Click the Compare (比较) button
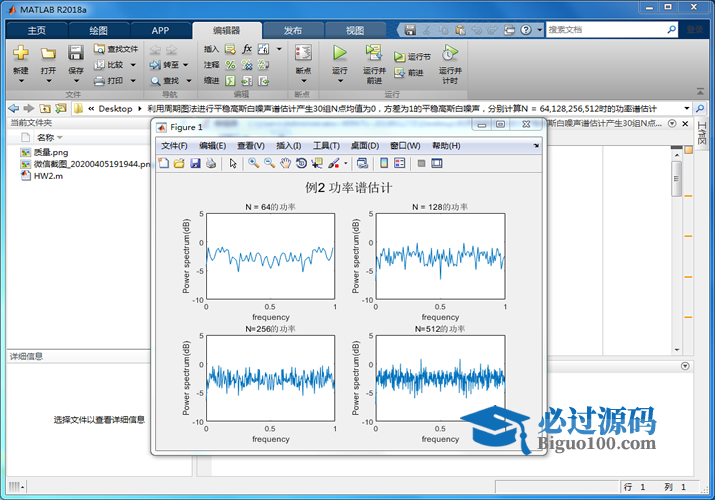Image resolution: width=715 pixels, height=500 pixels. (109, 65)
